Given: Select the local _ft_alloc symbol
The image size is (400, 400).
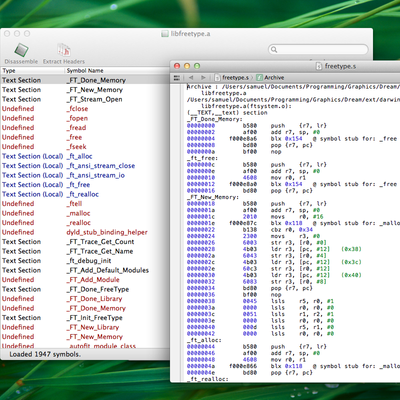Looking at the screenshot, I should [x=85, y=156].
